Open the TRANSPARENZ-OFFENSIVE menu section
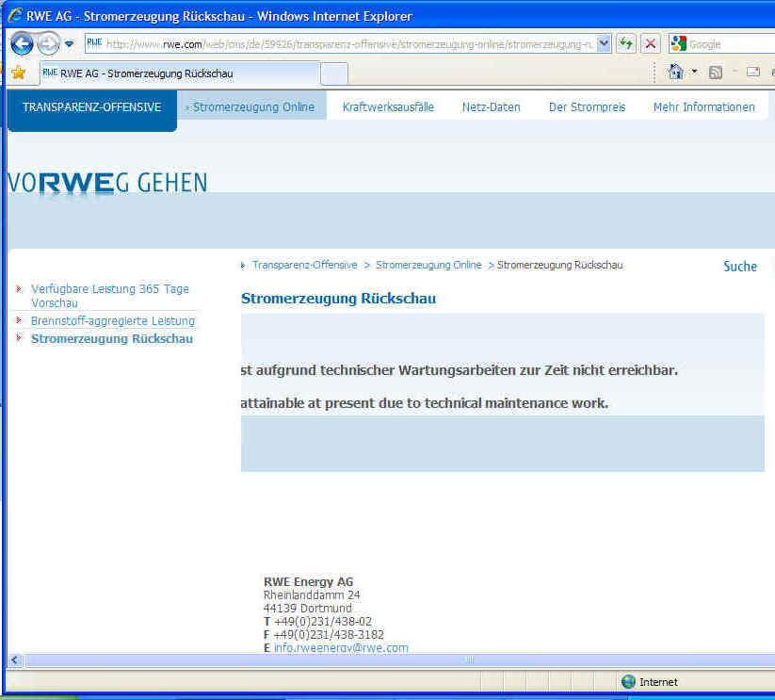Viewport: 775px width, 700px height. [x=92, y=107]
